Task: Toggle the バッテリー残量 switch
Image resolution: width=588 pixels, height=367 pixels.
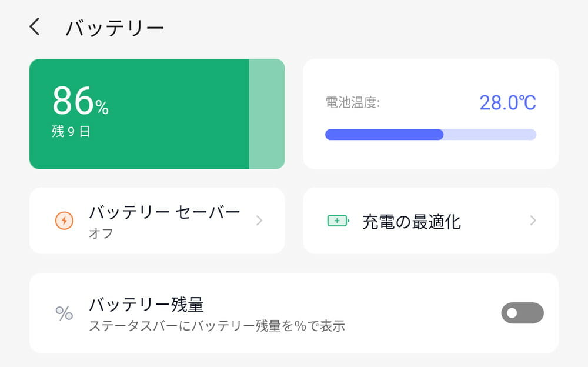Action: (522, 313)
